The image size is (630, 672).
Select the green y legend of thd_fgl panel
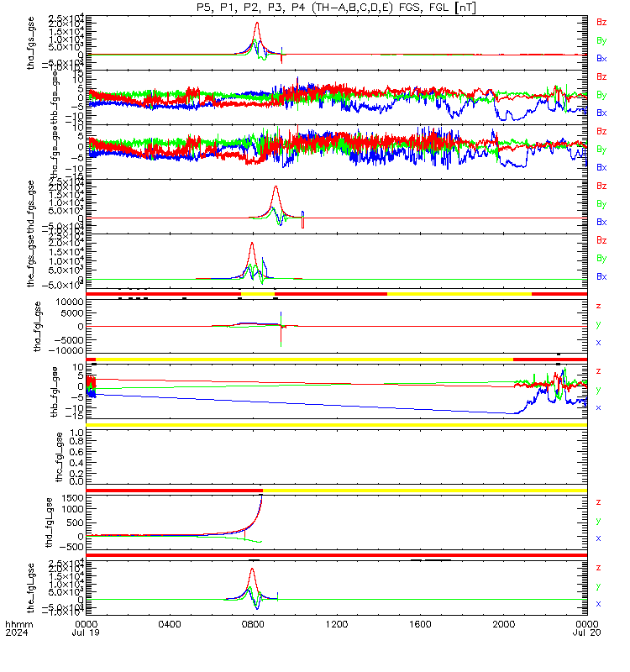[598, 521]
